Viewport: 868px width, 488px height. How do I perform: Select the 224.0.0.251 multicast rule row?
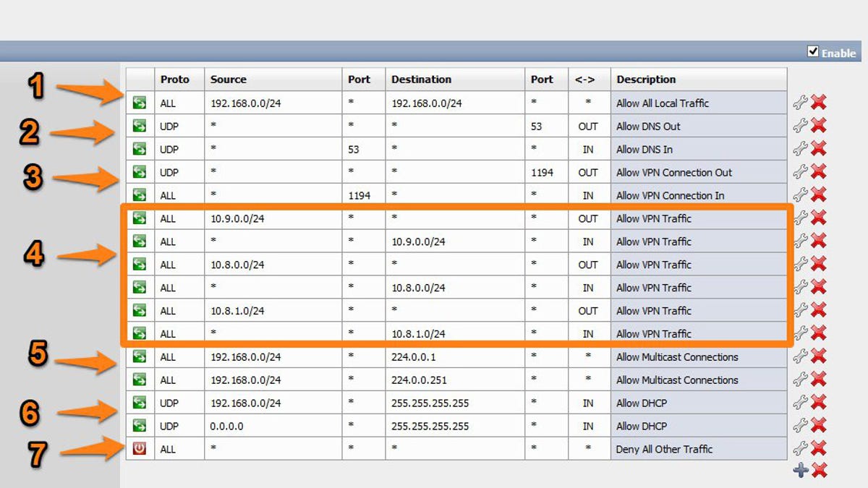[x=456, y=380]
